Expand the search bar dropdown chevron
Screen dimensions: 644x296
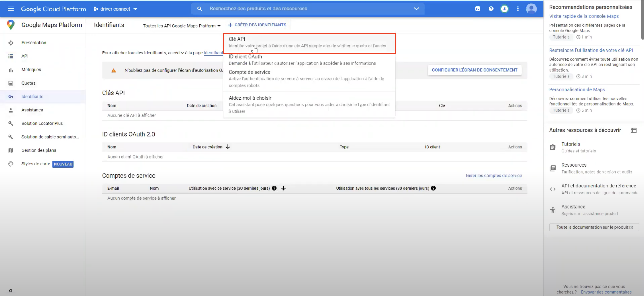pos(416,9)
